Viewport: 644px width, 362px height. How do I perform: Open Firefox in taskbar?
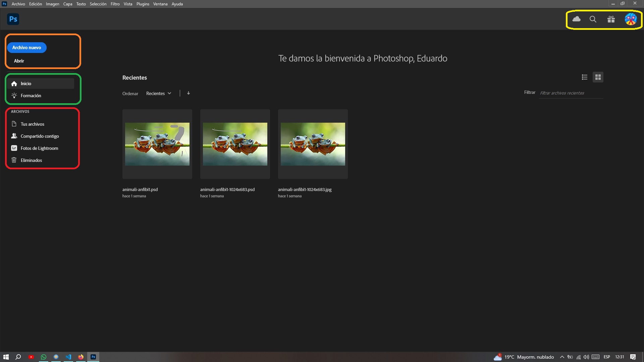[81, 357]
